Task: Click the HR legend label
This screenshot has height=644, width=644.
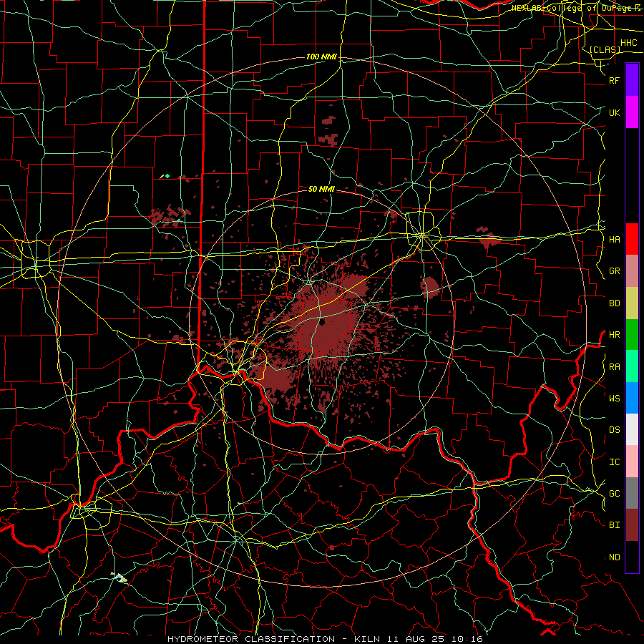Action: [x=614, y=335]
